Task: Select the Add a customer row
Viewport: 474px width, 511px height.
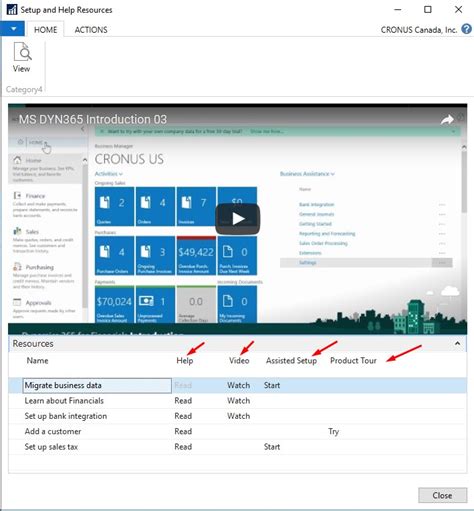Action: (x=237, y=431)
